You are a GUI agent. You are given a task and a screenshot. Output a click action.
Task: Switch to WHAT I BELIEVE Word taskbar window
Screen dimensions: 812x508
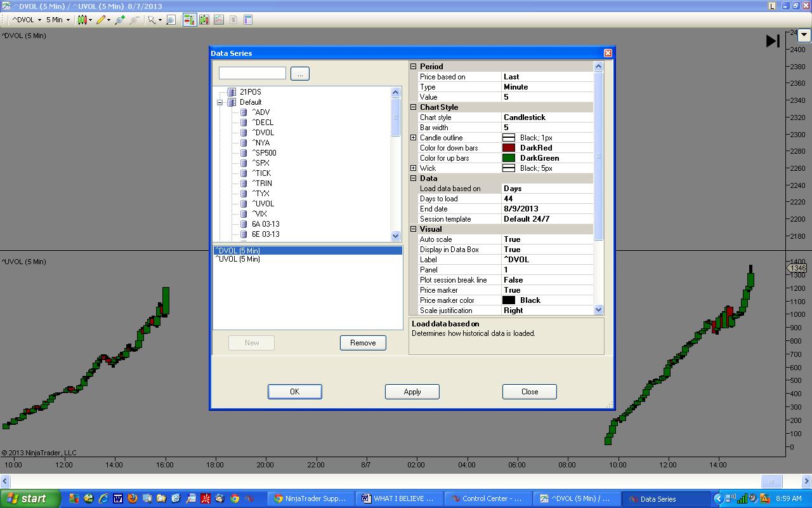[x=398, y=498]
